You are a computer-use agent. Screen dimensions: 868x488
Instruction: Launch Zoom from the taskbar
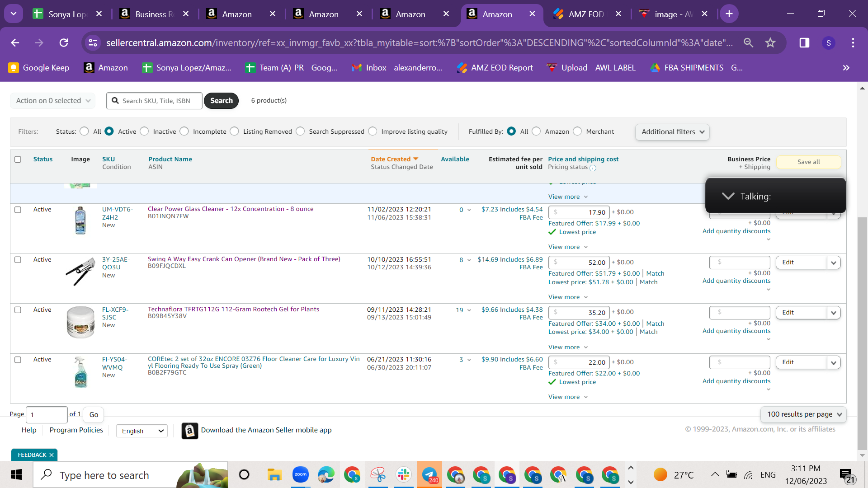coord(300,475)
